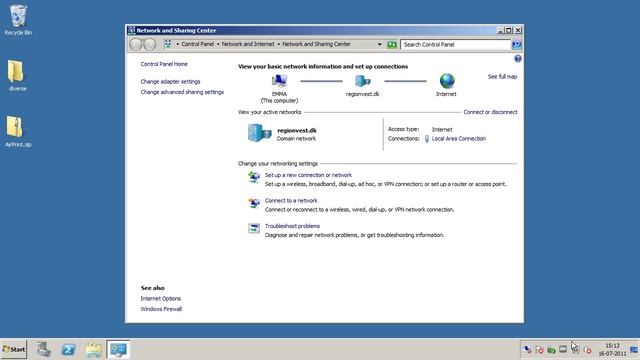Click the Network and Sharing Center title icon
Screen dimensions: 640x360
tap(131, 30)
